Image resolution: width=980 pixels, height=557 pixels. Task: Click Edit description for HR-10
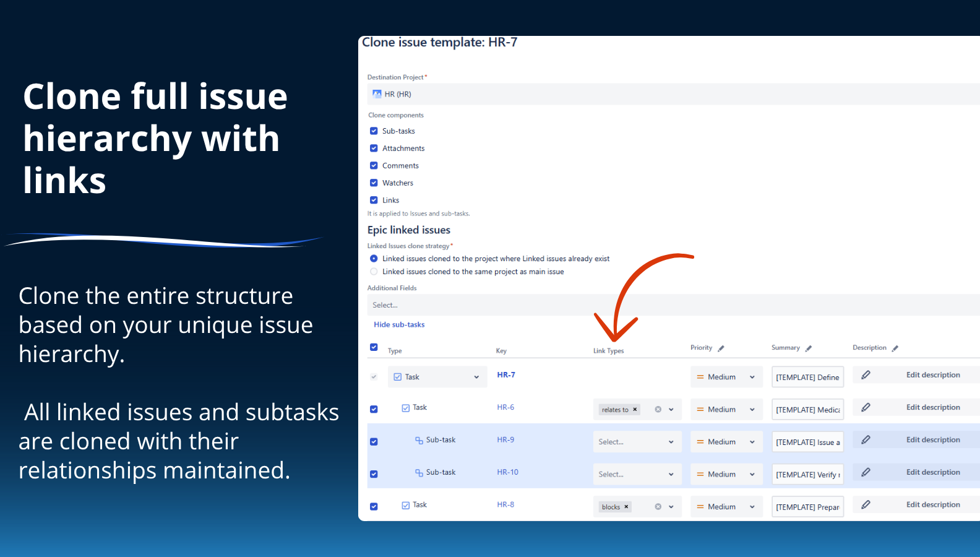[x=933, y=472]
